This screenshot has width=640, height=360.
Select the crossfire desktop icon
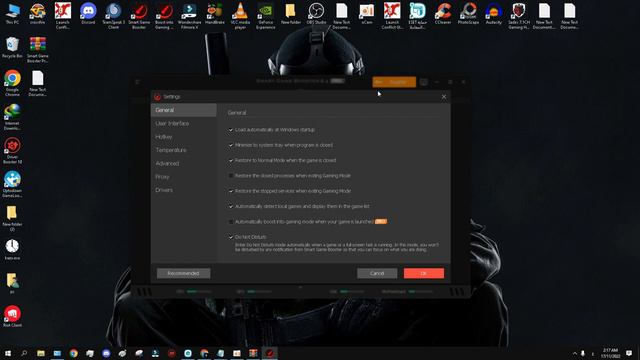click(38, 13)
